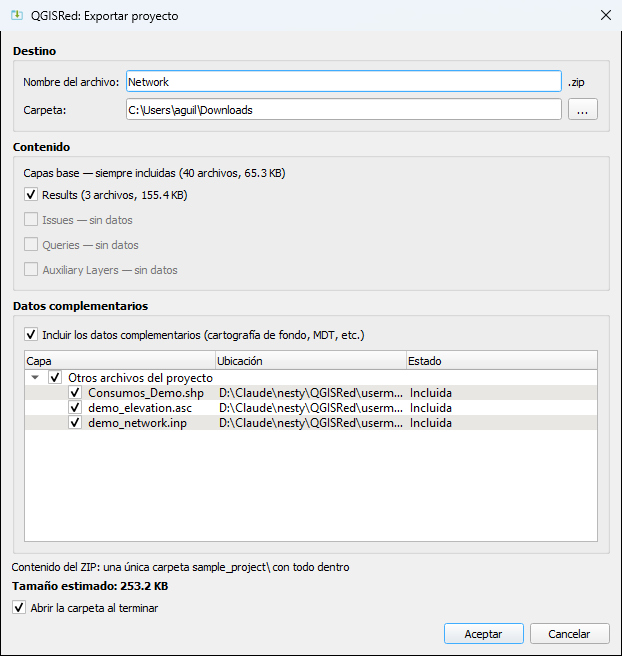This screenshot has width=622, height=656.
Task: Collapse Otros archivos del proyecto tree node
Action: tap(35, 378)
